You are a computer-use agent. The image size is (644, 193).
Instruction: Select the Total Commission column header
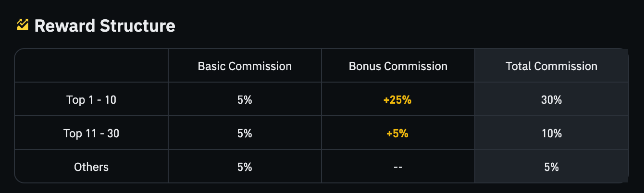551,66
